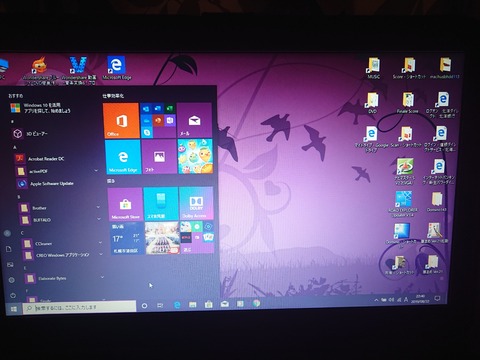This screenshot has width=480, height=360.
Task: Click the Cortana circle on taskbar
Action: pyautogui.click(x=144, y=306)
